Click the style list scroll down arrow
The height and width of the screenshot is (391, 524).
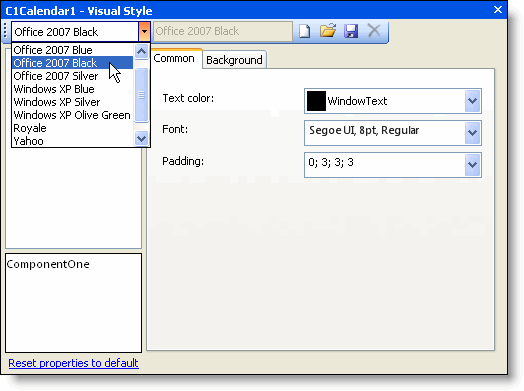pyautogui.click(x=142, y=138)
